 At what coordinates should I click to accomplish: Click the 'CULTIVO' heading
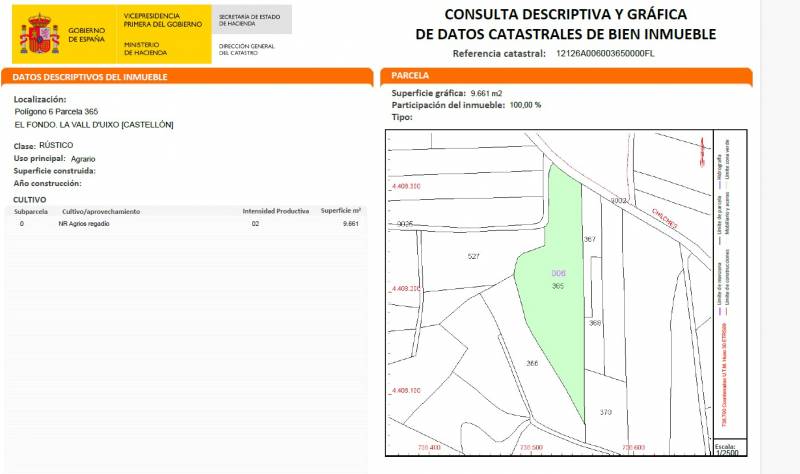[x=30, y=200]
